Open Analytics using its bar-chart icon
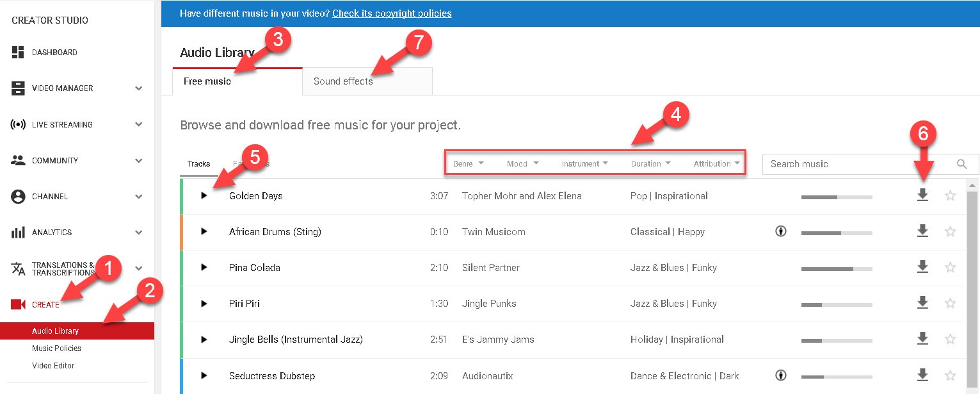 pos(17,232)
